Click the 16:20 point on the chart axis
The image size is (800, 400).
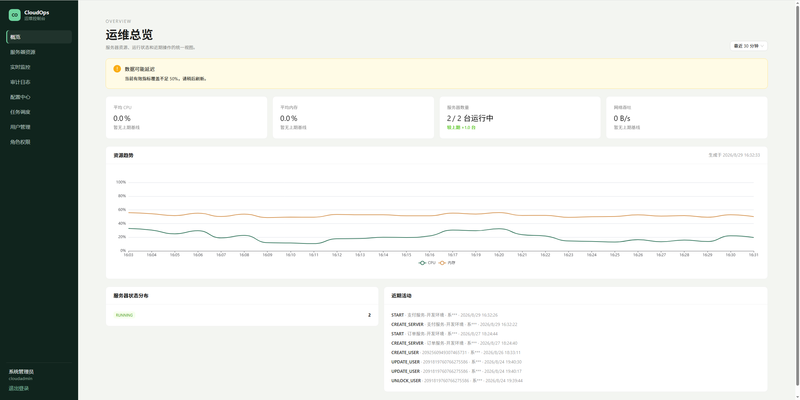pyautogui.click(x=499, y=255)
